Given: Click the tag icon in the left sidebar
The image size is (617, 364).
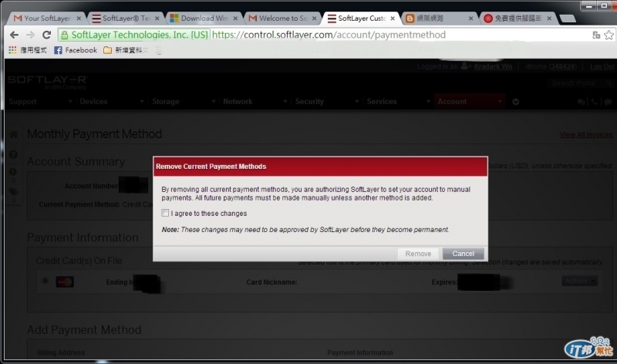Looking at the screenshot, I should (x=13, y=192).
